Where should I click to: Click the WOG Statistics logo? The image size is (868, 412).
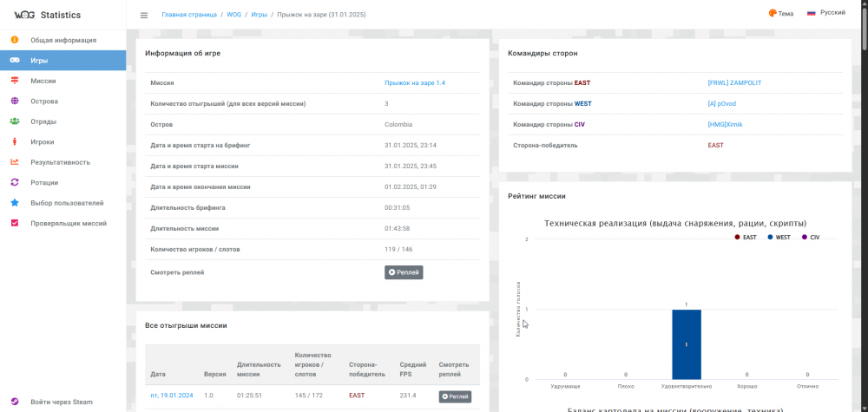(48, 15)
